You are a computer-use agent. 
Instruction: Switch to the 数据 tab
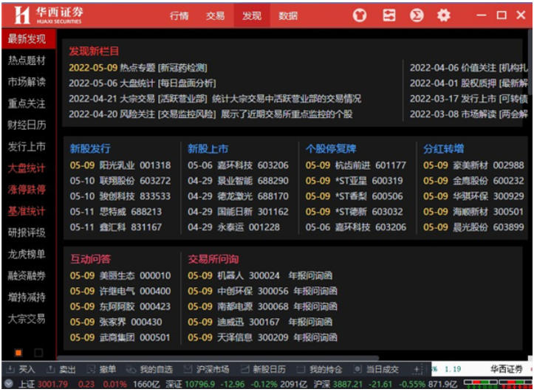click(288, 16)
